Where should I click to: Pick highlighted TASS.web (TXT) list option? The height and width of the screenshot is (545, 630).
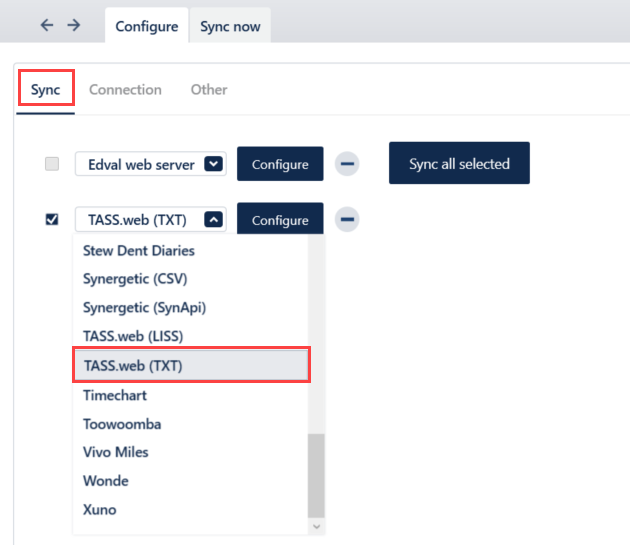[191, 365]
